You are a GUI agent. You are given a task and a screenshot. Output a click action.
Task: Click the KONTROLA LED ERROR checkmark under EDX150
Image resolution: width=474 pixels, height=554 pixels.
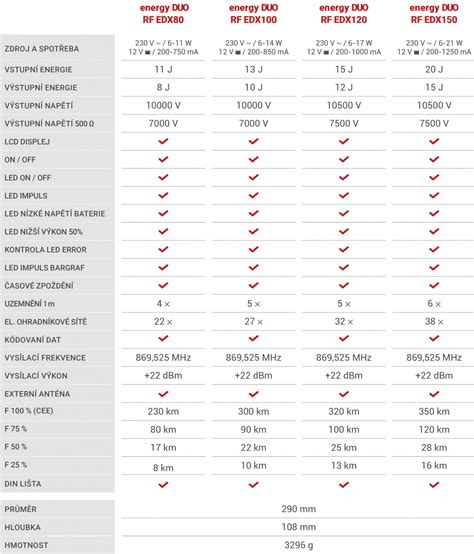point(434,249)
